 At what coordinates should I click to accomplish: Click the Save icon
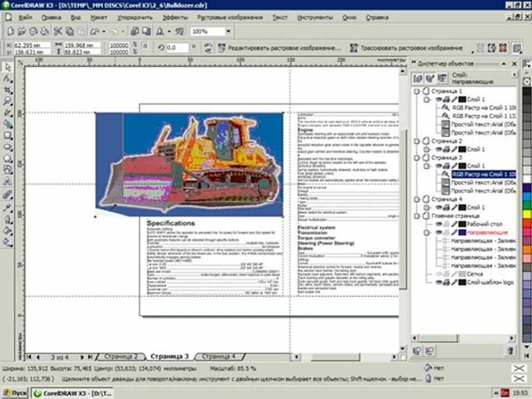point(33,32)
